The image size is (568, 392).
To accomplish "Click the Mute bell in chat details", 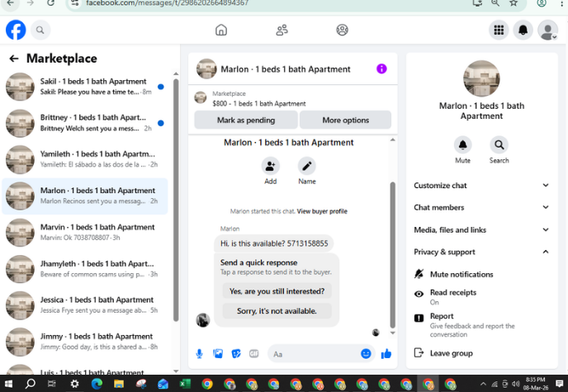I will [x=462, y=145].
